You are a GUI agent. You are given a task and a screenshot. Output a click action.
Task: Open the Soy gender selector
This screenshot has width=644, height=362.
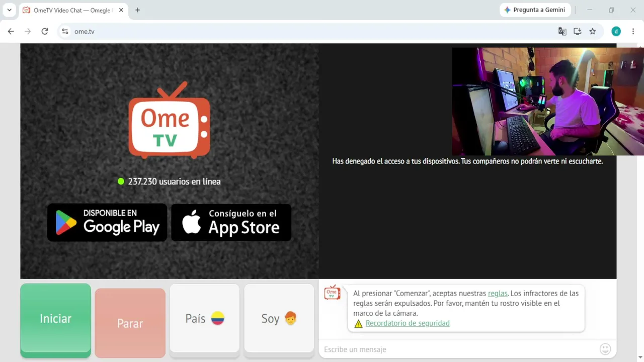click(279, 318)
